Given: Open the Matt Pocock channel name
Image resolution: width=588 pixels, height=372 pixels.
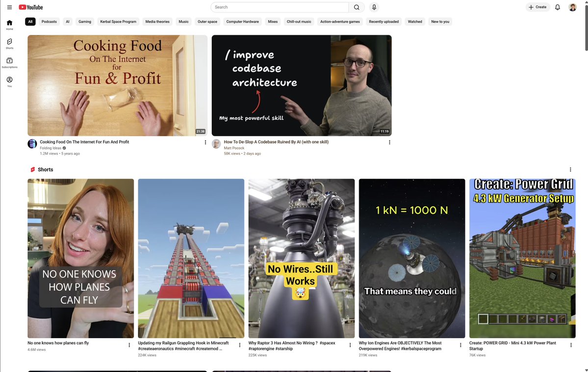Looking at the screenshot, I should (x=234, y=148).
